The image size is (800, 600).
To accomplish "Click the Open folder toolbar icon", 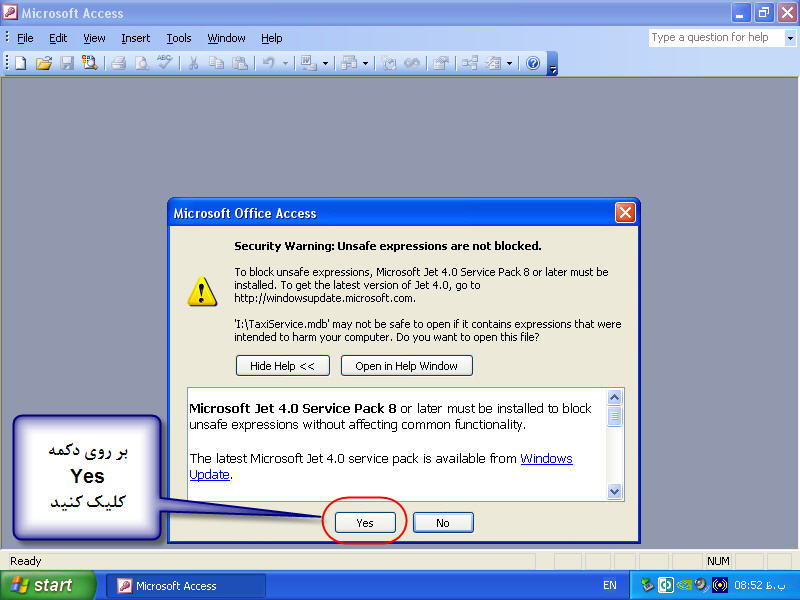I will [44, 63].
